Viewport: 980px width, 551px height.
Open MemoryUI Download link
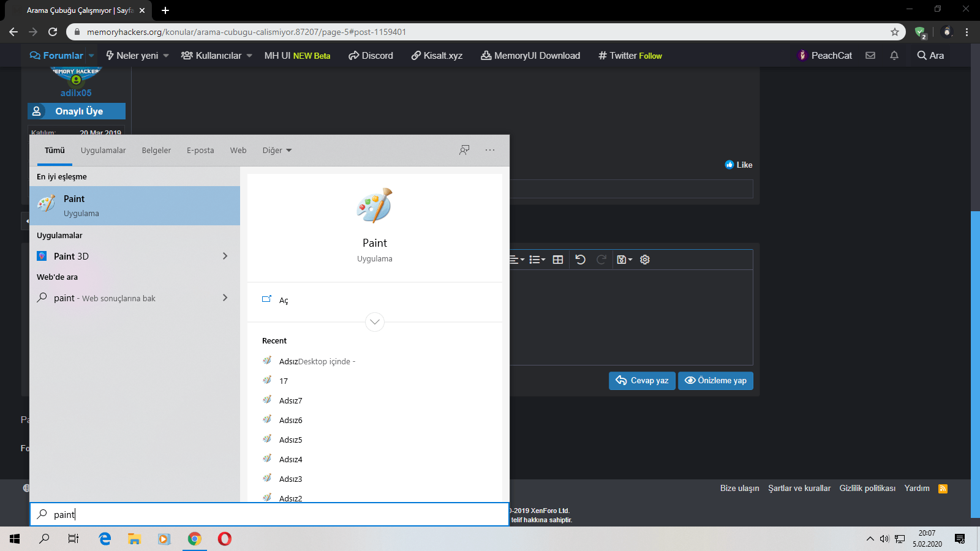point(530,56)
